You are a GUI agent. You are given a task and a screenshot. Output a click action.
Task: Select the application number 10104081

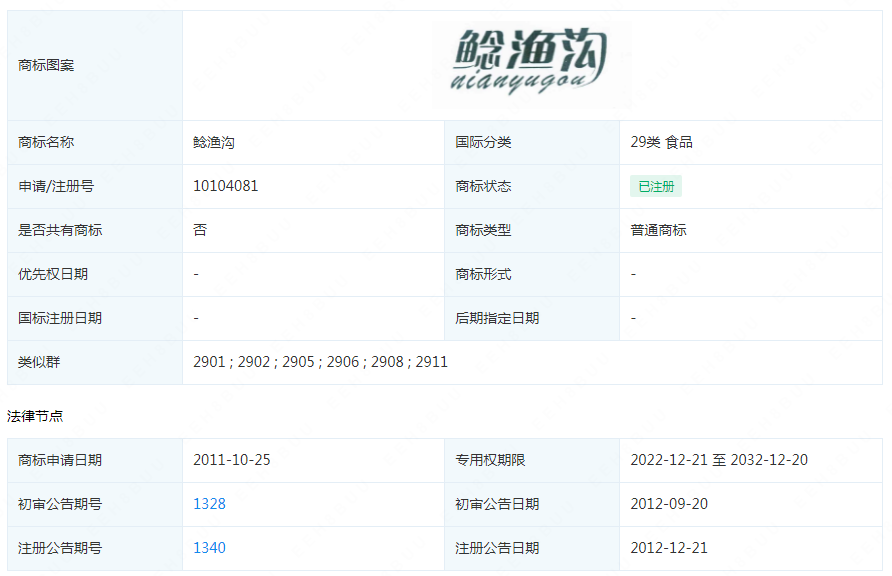226,186
